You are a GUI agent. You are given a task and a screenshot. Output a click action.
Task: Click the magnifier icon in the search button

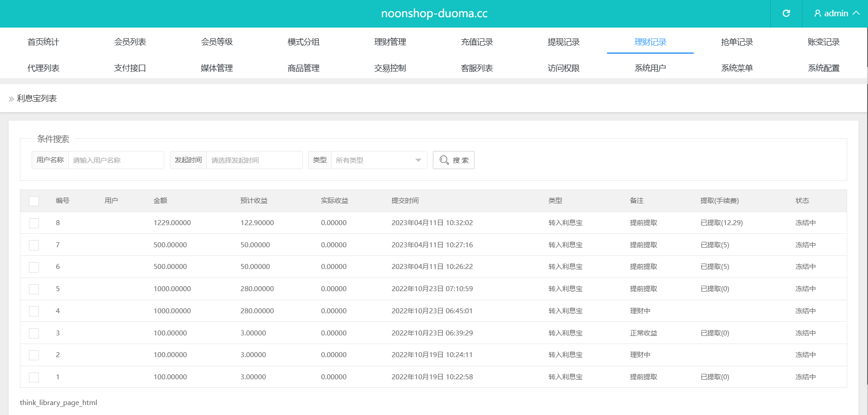444,160
